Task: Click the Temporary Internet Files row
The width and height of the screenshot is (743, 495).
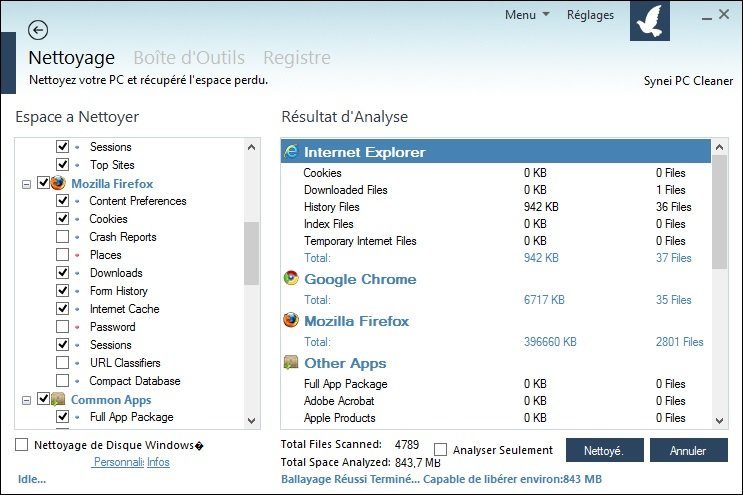Action: 496,241
